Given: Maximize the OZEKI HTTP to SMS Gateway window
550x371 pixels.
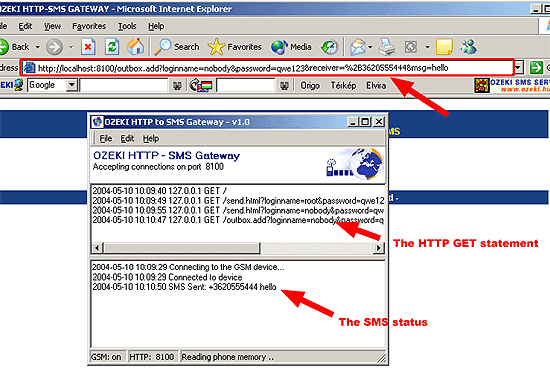Looking at the screenshot, I should 365,122.
